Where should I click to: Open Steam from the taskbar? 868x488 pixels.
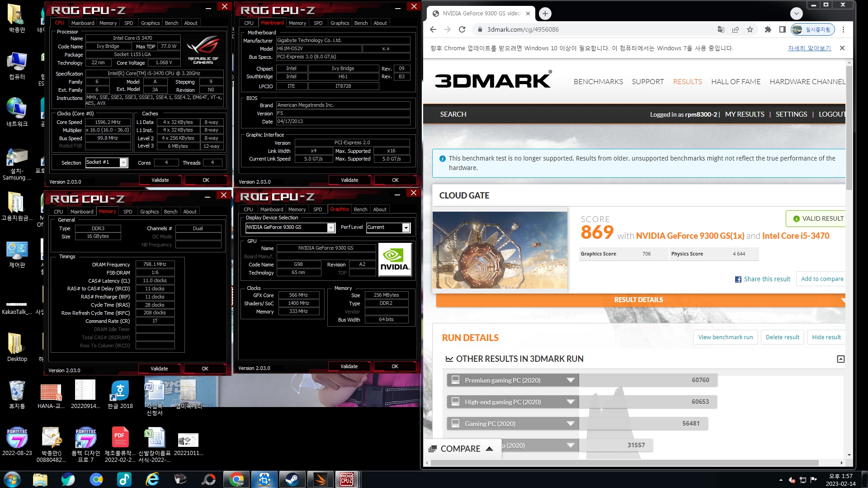click(x=292, y=479)
